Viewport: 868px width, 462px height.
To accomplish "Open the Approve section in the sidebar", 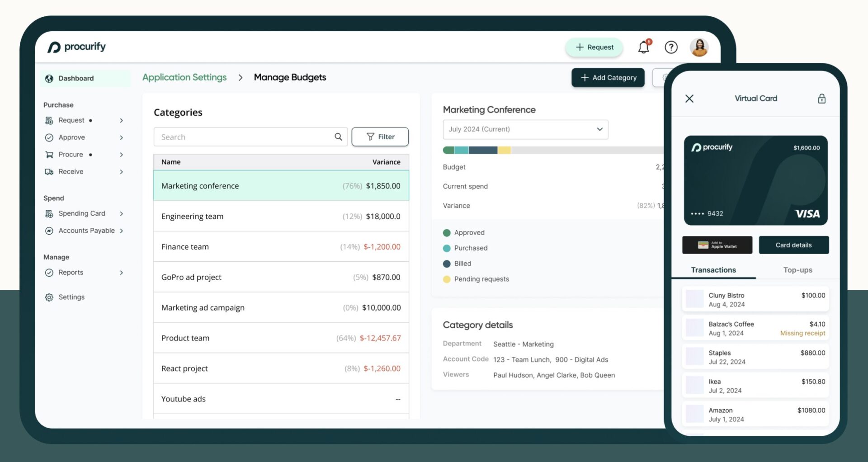I will (72, 137).
